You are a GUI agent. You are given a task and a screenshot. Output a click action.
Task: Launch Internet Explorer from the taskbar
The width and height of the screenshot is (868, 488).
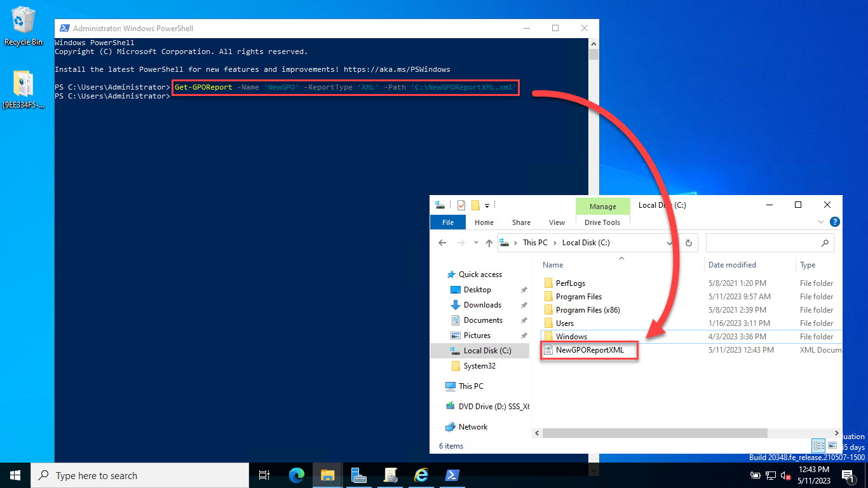tap(421, 475)
